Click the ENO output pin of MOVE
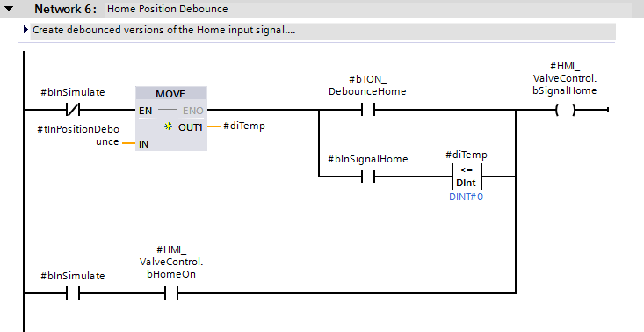This screenshot has height=332, width=644. point(192,111)
